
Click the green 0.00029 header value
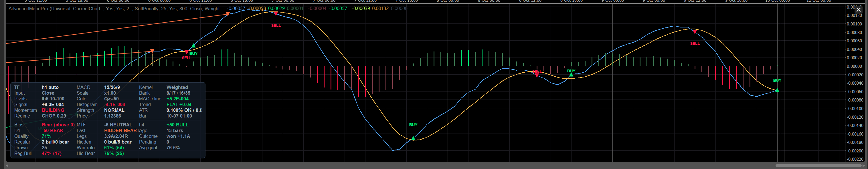(x=276, y=8)
